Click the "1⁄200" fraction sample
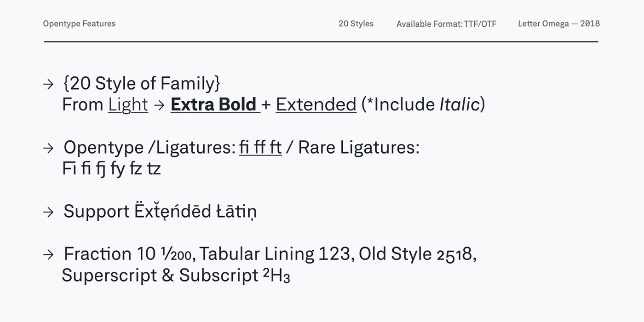Viewport: 644px width, 322px height. pyautogui.click(x=178, y=254)
